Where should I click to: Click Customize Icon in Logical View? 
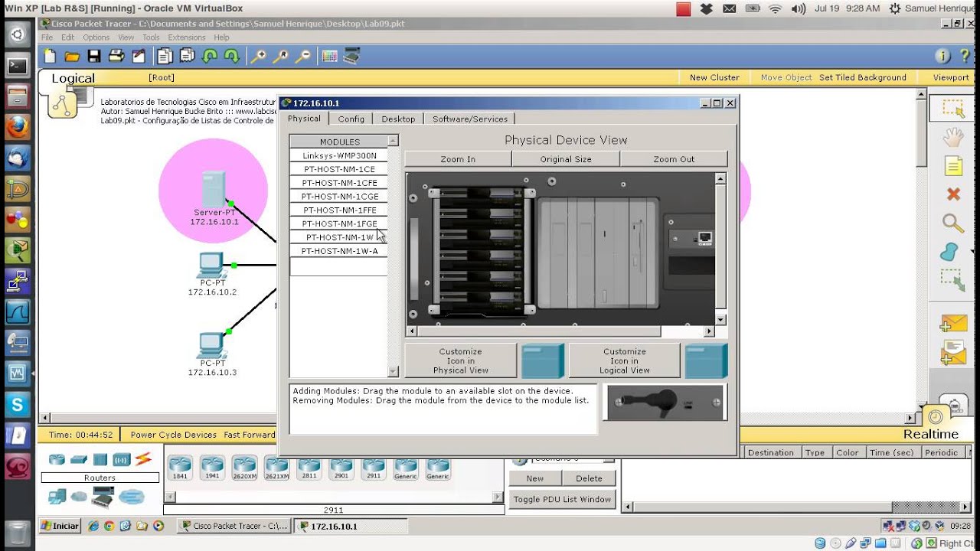pyautogui.click(x=625, y=361)
